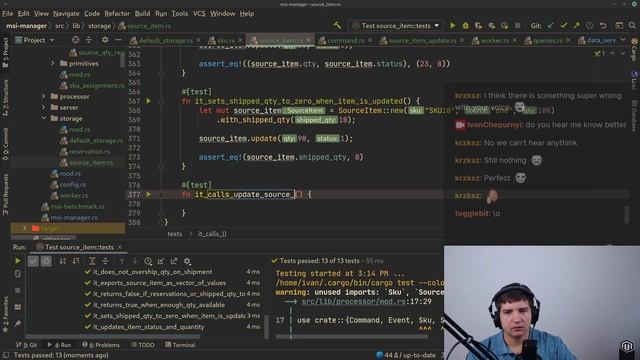
Task: Open Project panel settings gear
Action: 105,40
